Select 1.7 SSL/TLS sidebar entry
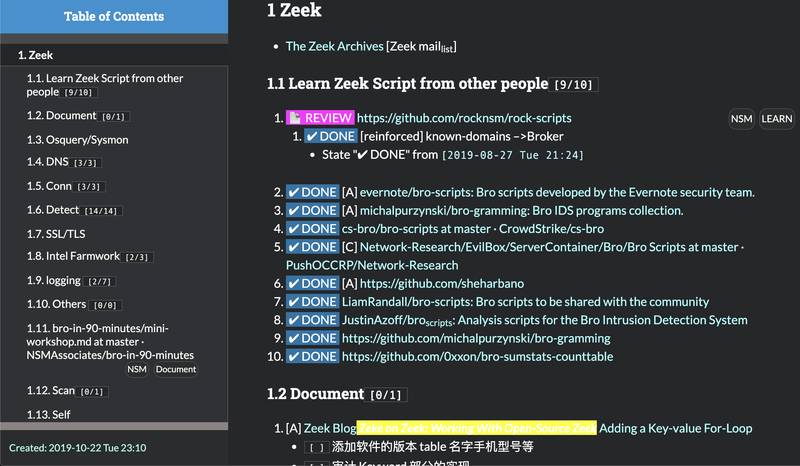800x466 pixels. (x=56, y=234)
